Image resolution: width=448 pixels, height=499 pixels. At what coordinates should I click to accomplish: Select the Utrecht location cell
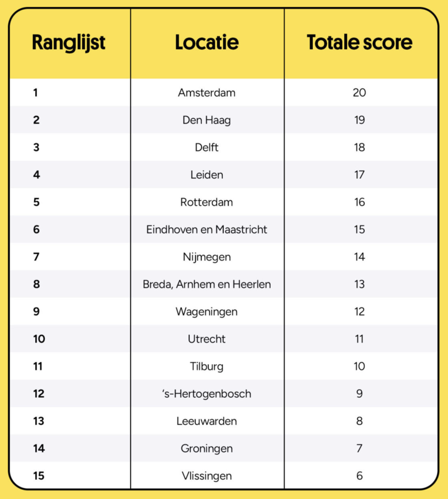tap(207, 339)
